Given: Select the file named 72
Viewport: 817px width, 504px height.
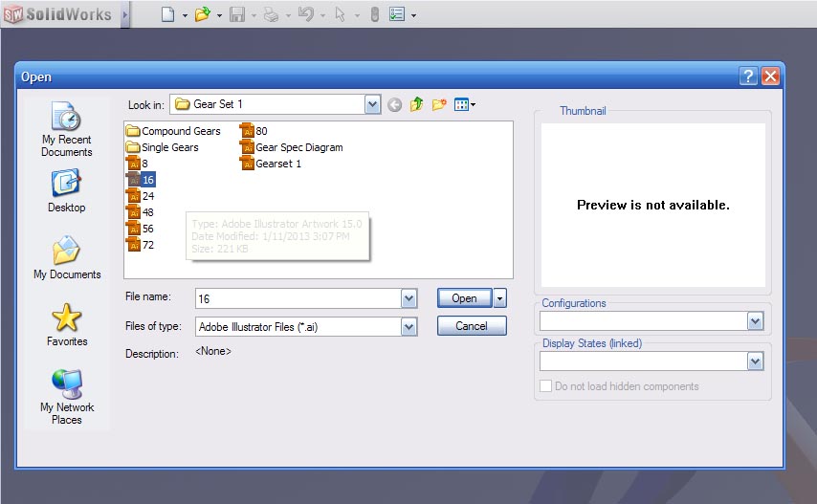Looking at the screenshot, I should point(141,245).
